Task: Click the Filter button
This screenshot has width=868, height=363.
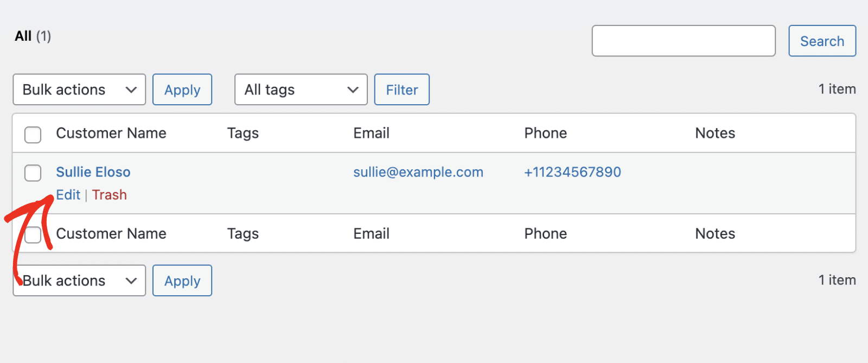Action: [402, 90]
